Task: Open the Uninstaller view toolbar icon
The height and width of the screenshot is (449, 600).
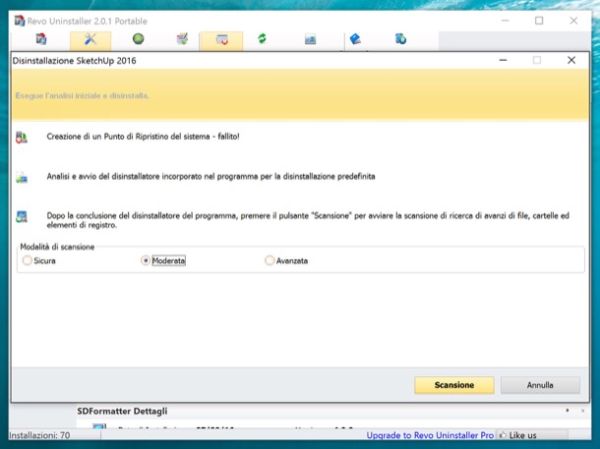Action: point(41,39)
